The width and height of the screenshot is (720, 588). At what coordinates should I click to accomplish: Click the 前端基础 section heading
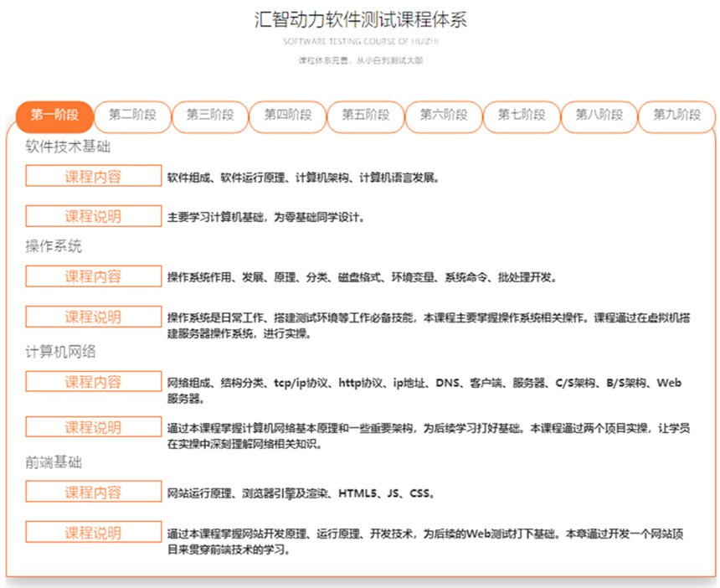pyautogui.click(x=47, y=462)
